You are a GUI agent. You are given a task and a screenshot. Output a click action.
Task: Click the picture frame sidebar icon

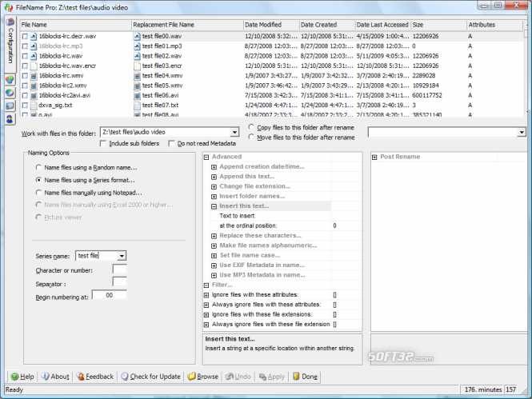tap(10, 106)
